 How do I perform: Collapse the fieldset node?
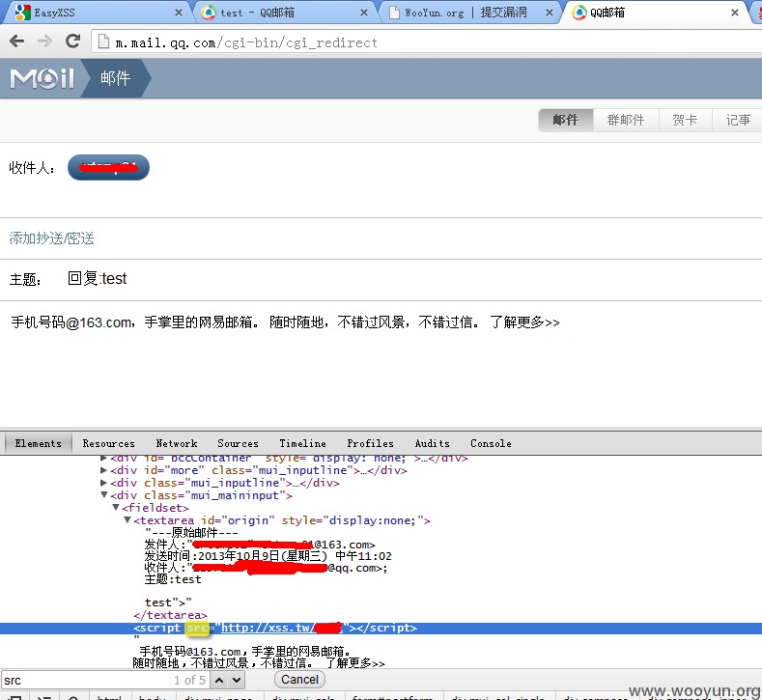pos(116,508)
